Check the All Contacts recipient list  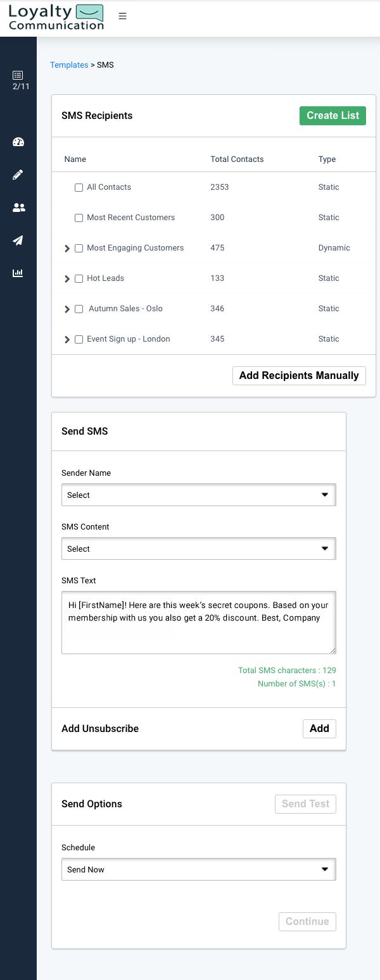click(79, 187)
